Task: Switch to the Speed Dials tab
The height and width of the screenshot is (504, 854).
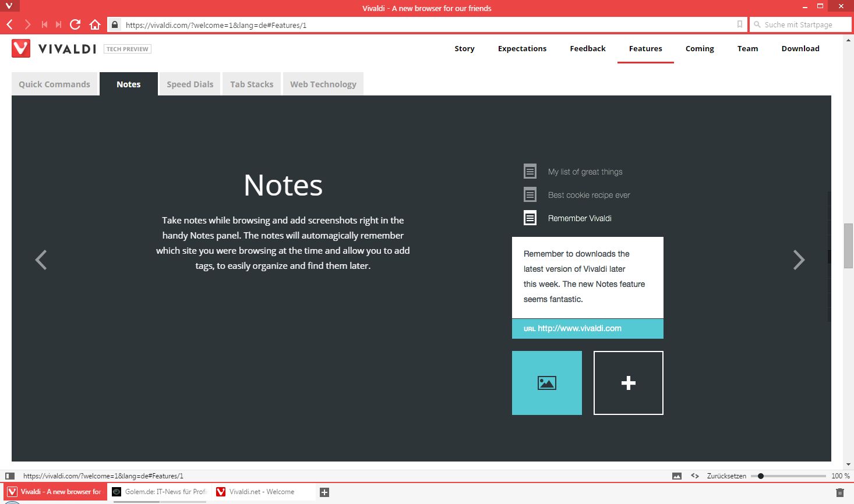Action: pyautogui.click(x=190, y=84)
